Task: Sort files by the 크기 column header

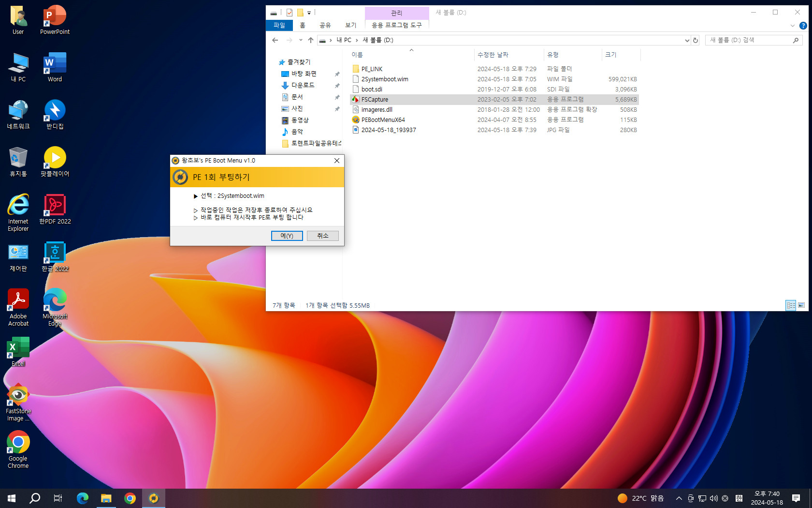Action: pos(621,55)
